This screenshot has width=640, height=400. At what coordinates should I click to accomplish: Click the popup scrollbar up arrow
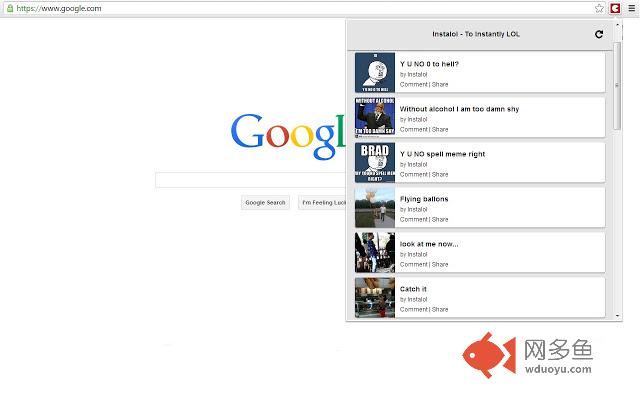coord(617,25)
